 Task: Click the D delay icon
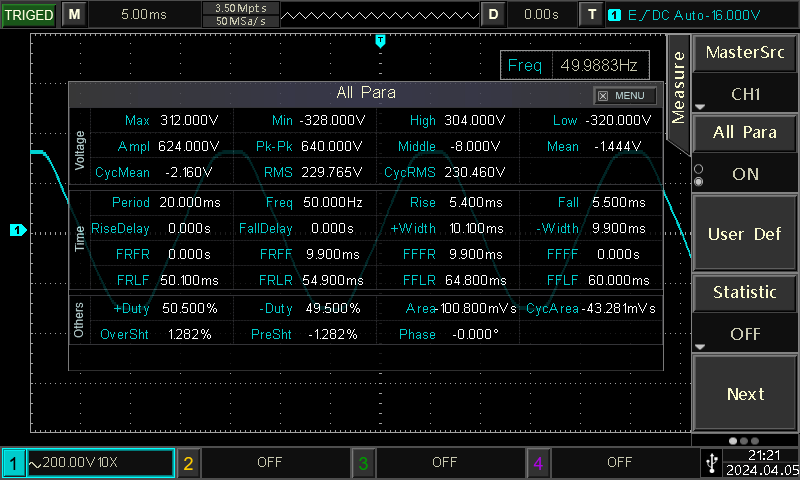493,15
